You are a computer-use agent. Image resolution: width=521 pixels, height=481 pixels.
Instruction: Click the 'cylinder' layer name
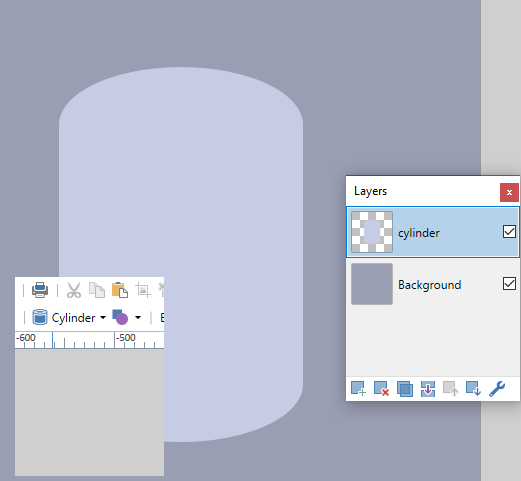coord(419,233)
